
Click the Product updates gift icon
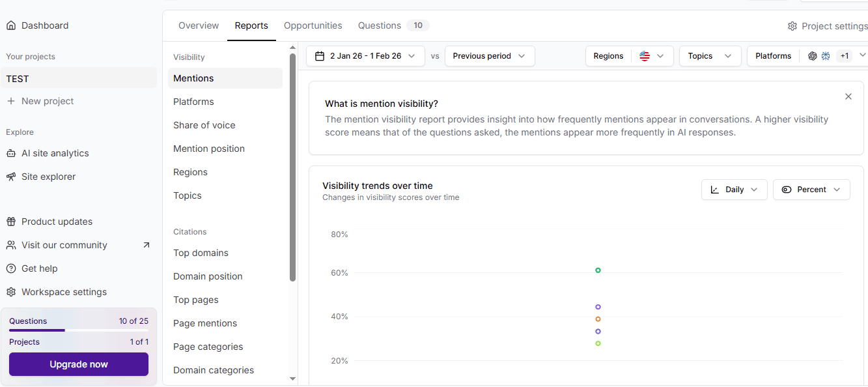[x=11, y=222]
